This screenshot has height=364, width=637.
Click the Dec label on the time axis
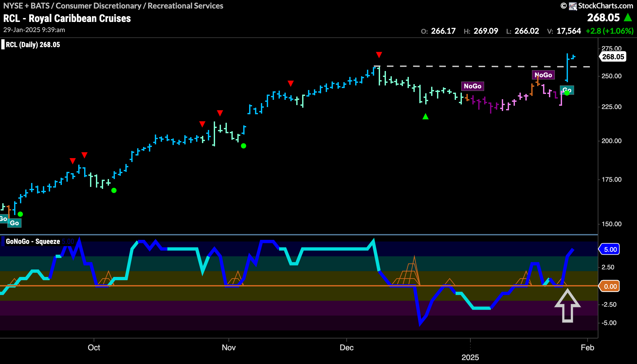(347, 348)
